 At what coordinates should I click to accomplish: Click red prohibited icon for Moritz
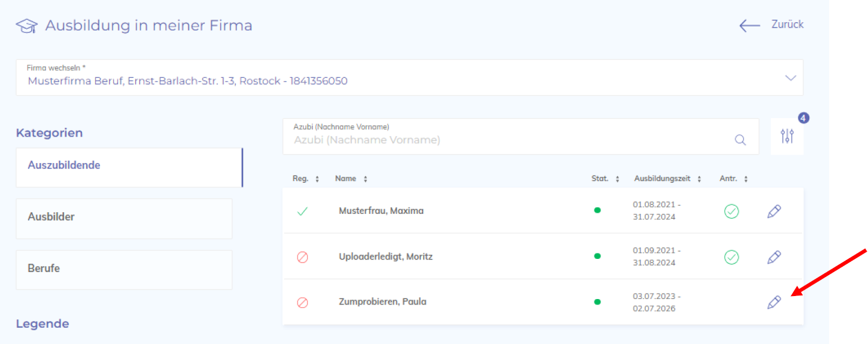click(x=302, y=257)
